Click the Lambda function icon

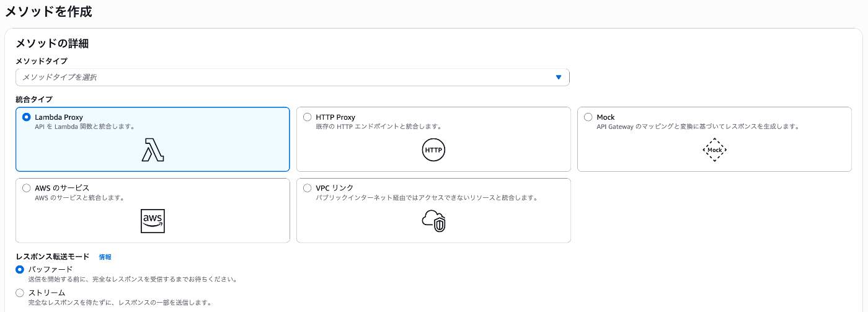tap(153, 150)
